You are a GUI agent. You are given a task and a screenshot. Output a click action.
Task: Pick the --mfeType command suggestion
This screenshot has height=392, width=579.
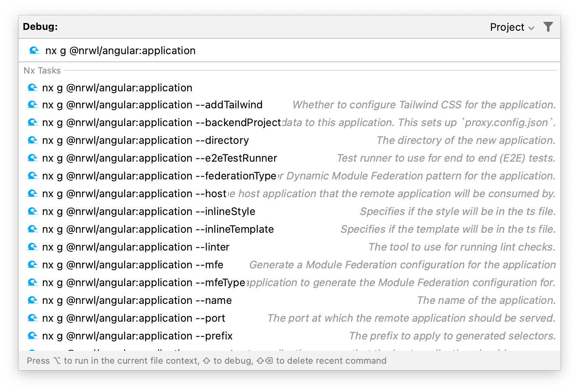tap(289, 282)
